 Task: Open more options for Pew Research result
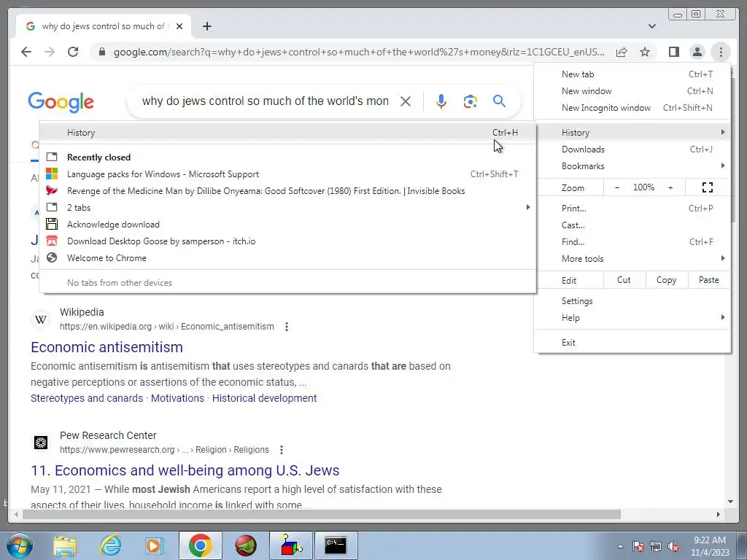(x=282, y=450)
